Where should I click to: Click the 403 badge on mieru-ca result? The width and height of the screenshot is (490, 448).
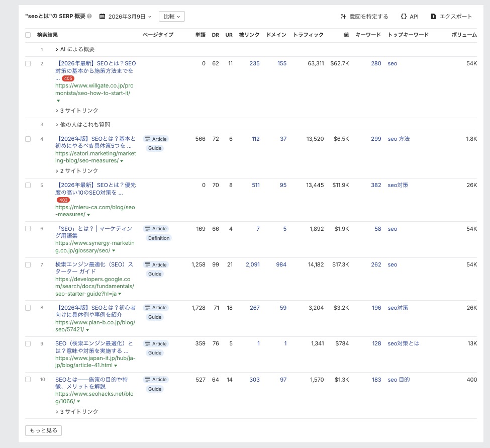coord(63,200)
